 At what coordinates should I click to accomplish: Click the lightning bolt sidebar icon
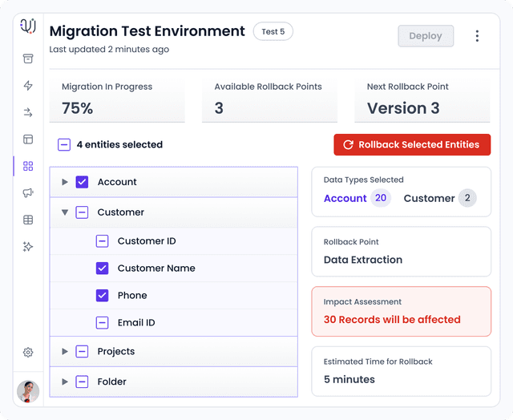[28, 86]
